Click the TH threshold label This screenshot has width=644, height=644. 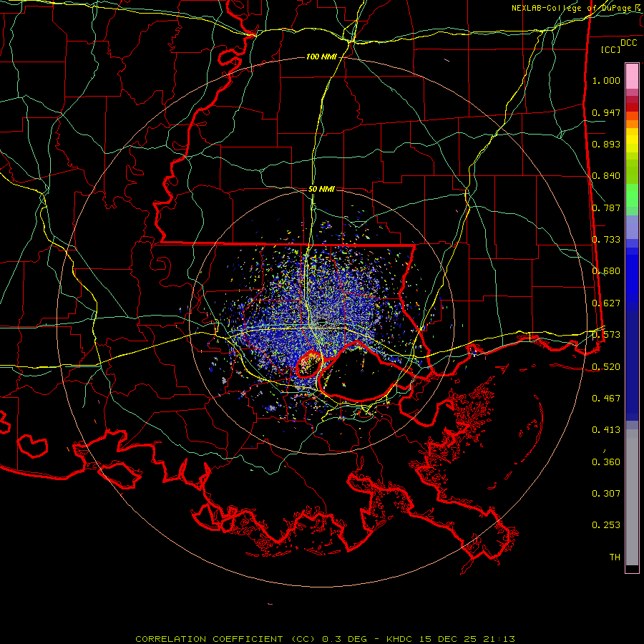(x=615, y=557)
